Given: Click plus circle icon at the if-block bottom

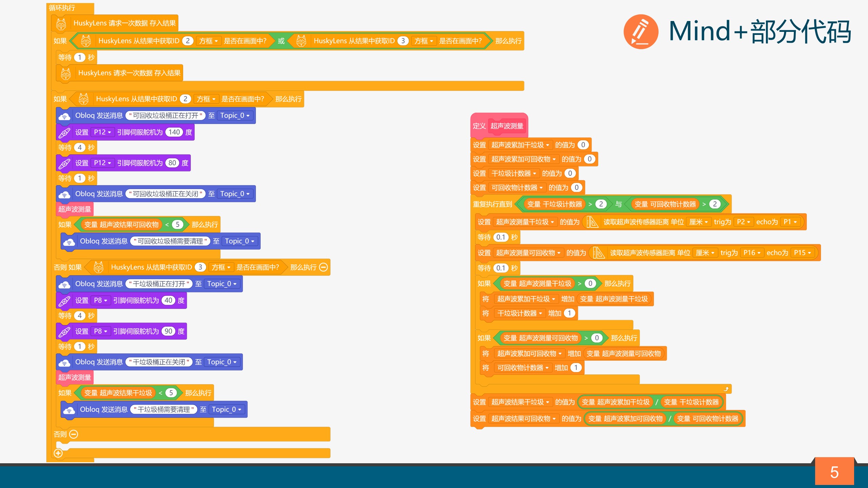Looking at the screenshot, I should click(58, 453).
